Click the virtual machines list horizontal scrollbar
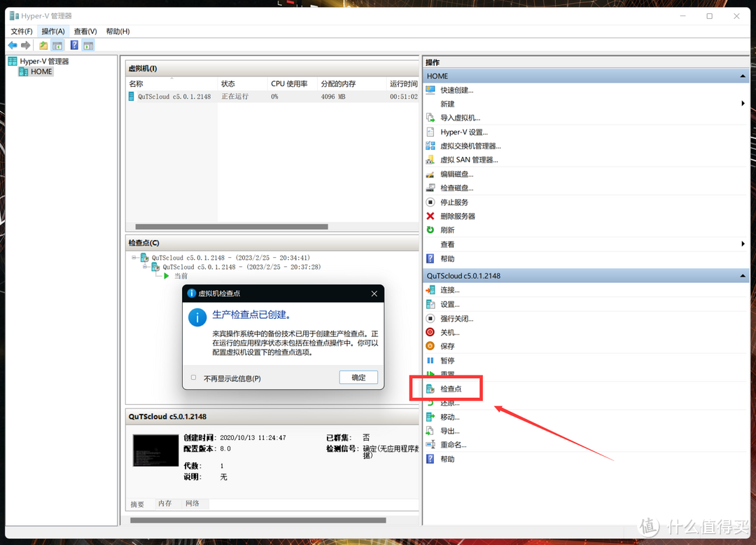This screenshot has width=756, height=545. 232,227
